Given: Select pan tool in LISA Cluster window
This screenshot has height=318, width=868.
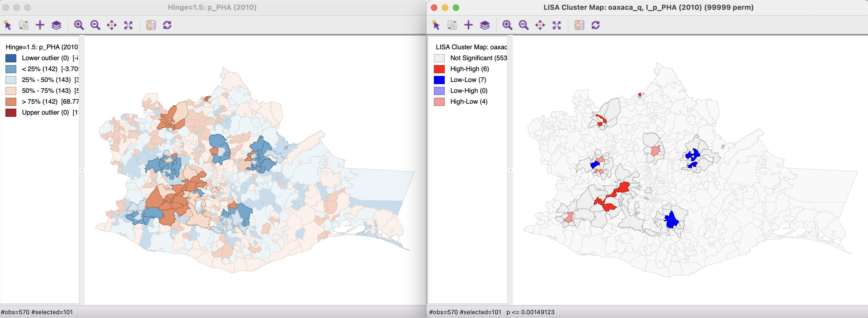Looking at the screenshot, I should click(540, 25).
